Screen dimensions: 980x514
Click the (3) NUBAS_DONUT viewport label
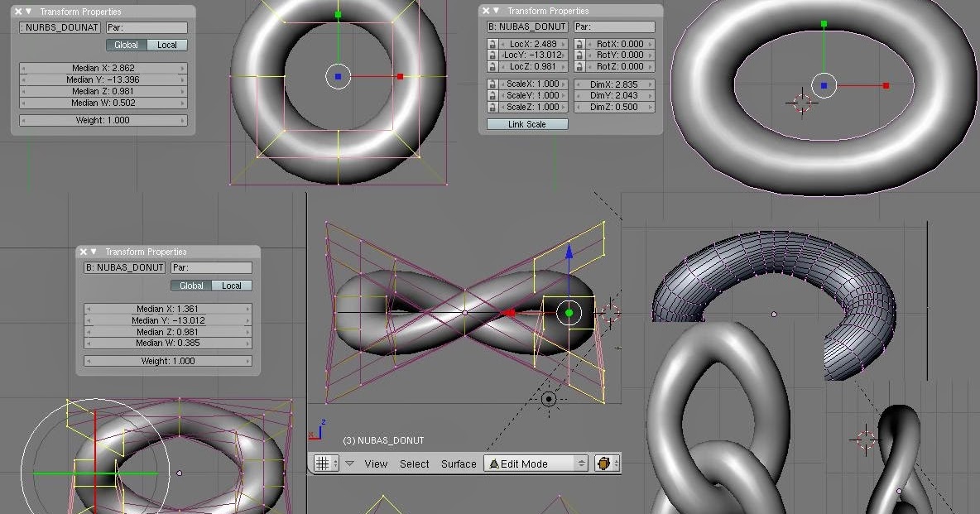click(383, 440)
